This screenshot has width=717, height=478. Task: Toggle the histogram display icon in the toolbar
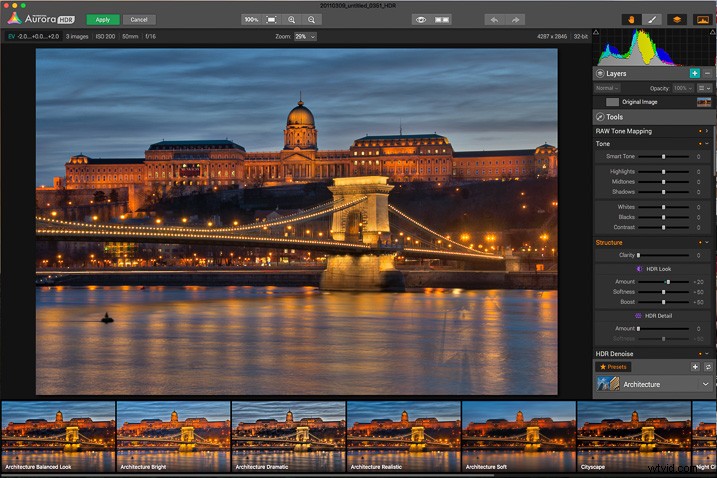[x=703, y=20]
